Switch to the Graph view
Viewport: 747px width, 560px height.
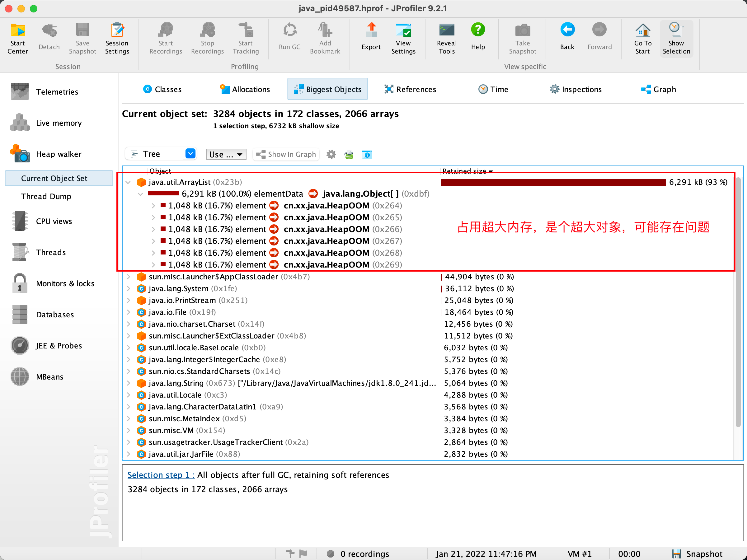click(658, 90)
